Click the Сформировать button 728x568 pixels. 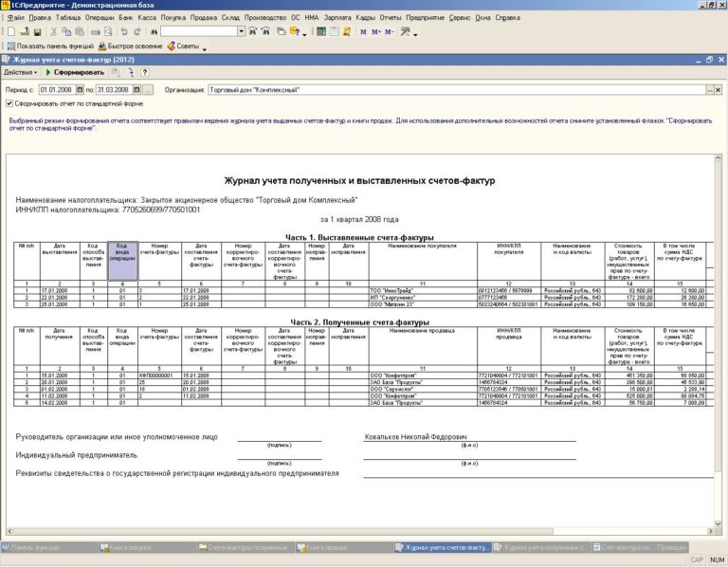[x=75, y=72]
